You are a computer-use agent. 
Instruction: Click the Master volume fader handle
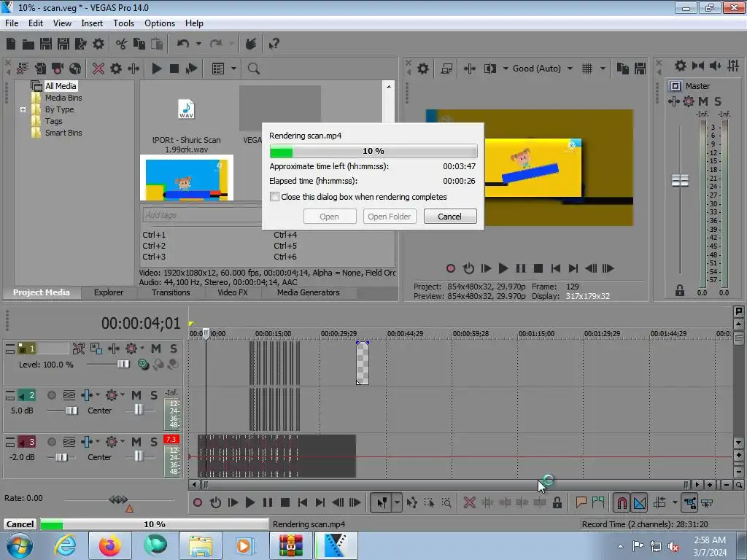680,180
